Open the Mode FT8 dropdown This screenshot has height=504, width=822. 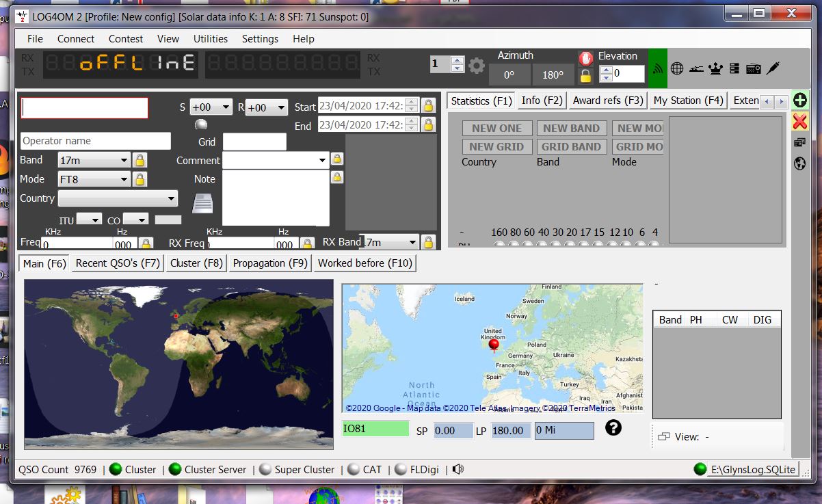click(93, 179)
